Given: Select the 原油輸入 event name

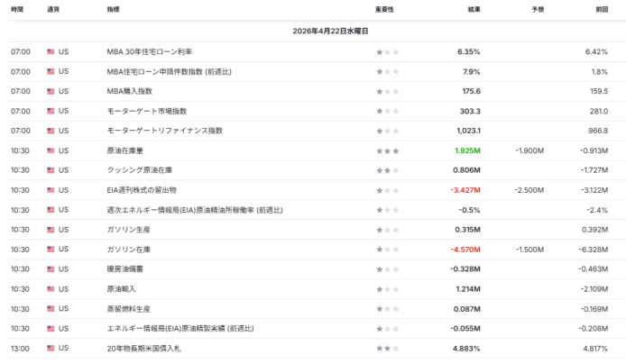Looking at the screenshot, I should [122, 289].
